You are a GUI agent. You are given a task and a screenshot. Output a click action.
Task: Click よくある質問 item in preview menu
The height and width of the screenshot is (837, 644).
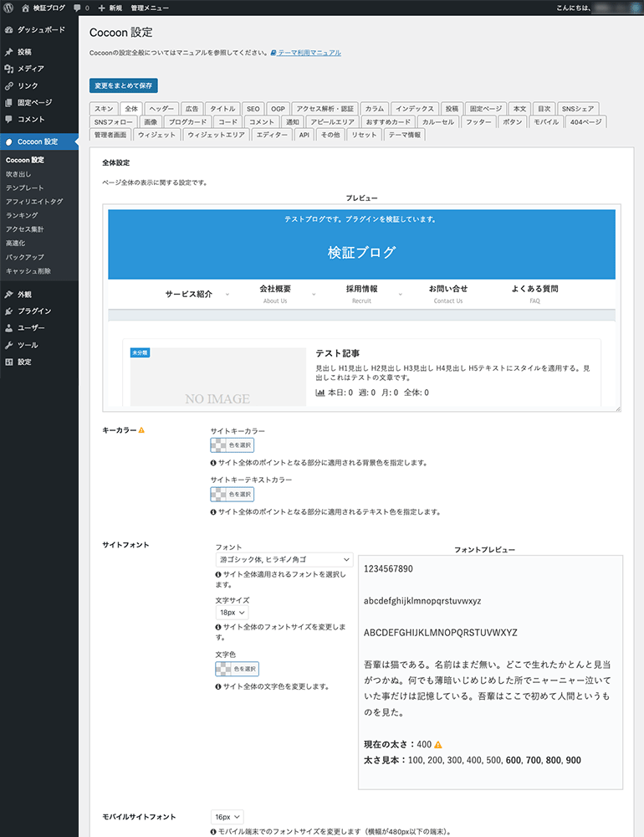click(534, 294)
